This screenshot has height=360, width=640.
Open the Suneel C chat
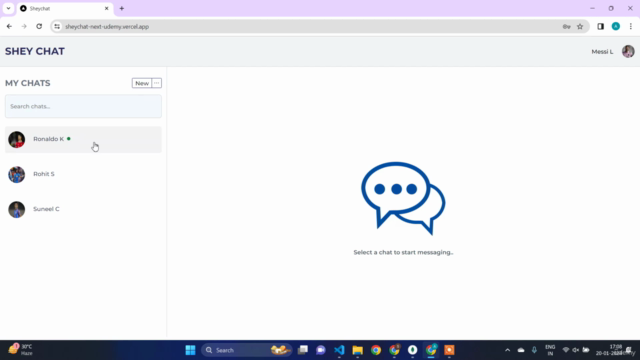click(83, 209)
